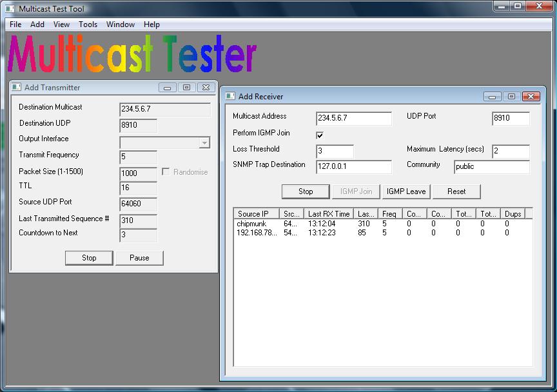Maximize the Add Transmitter window
557x392 pixels.
click(x=186, y=88)
